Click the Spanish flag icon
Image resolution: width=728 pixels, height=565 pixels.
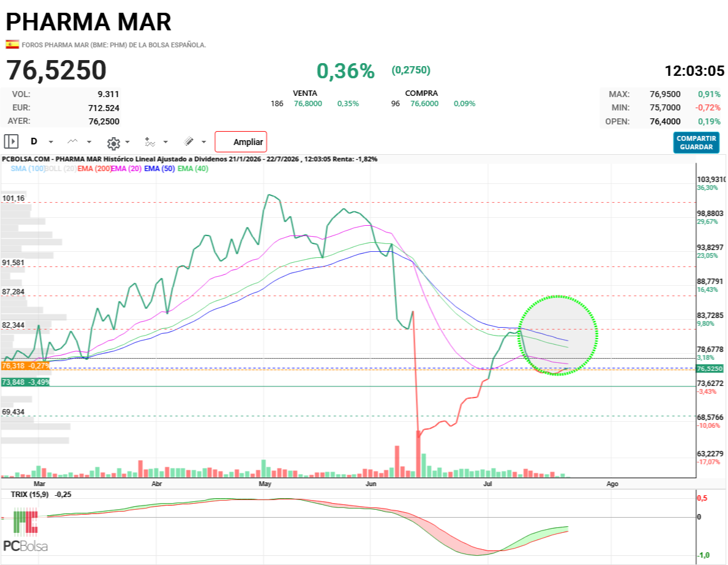pos(12,44)
